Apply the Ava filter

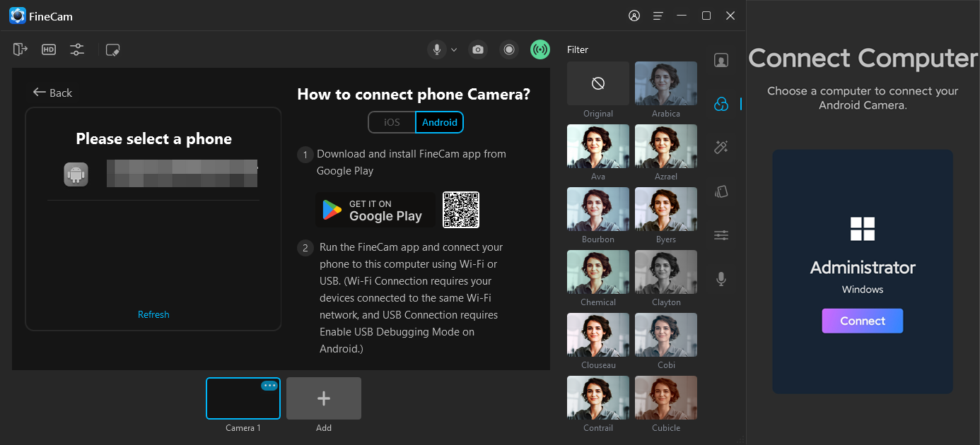pos(598,146)
